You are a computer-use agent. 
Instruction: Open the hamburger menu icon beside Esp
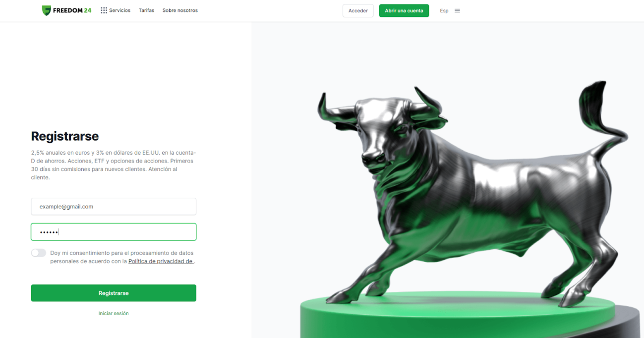[x=457, y=10]
